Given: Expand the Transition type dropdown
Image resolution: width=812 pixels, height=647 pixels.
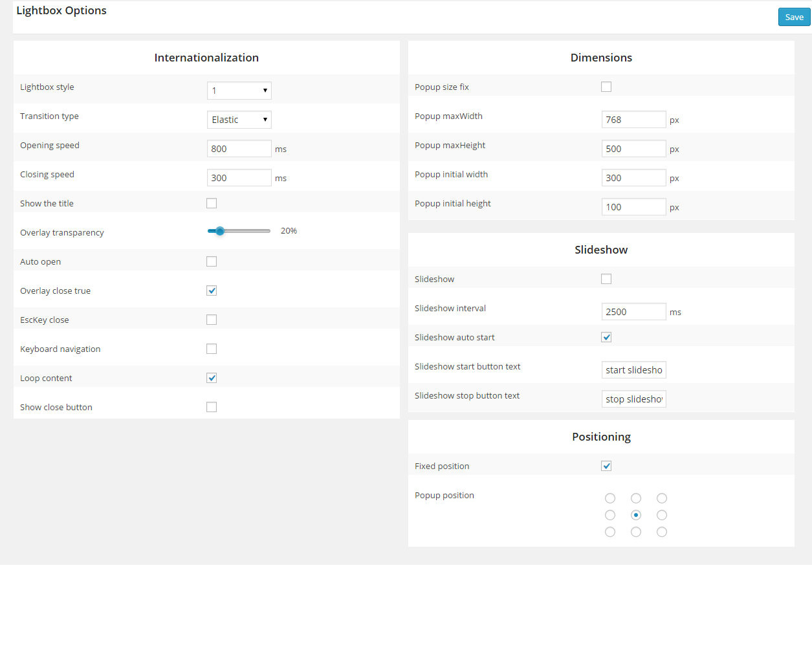Looking at the screenshot, I should coord(239,120).
